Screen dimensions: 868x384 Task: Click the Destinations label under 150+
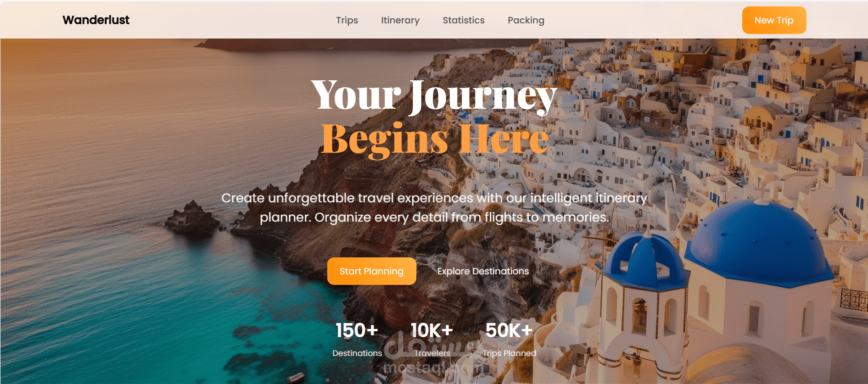click(357, 353)
